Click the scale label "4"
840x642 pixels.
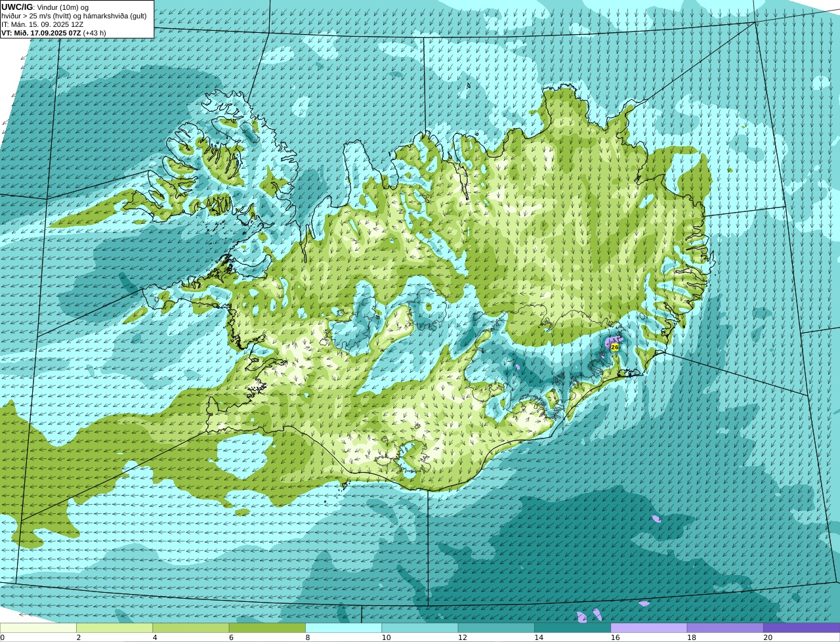tap(155, 637)
